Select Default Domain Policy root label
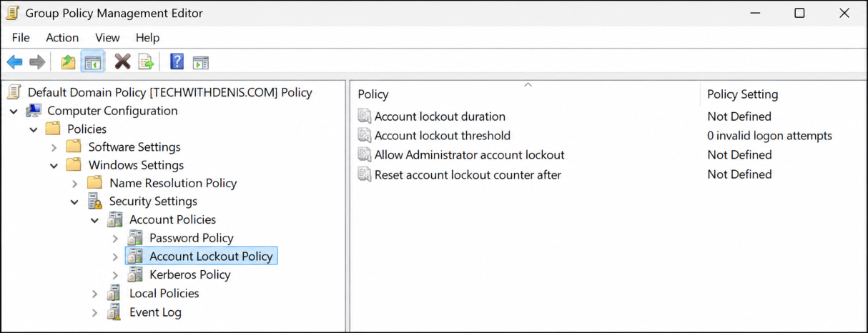The image size is (868, 333). (170, 92)
